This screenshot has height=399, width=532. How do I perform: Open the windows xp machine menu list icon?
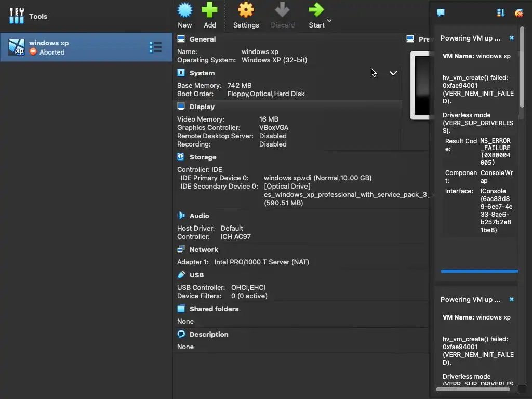point(155,47)
